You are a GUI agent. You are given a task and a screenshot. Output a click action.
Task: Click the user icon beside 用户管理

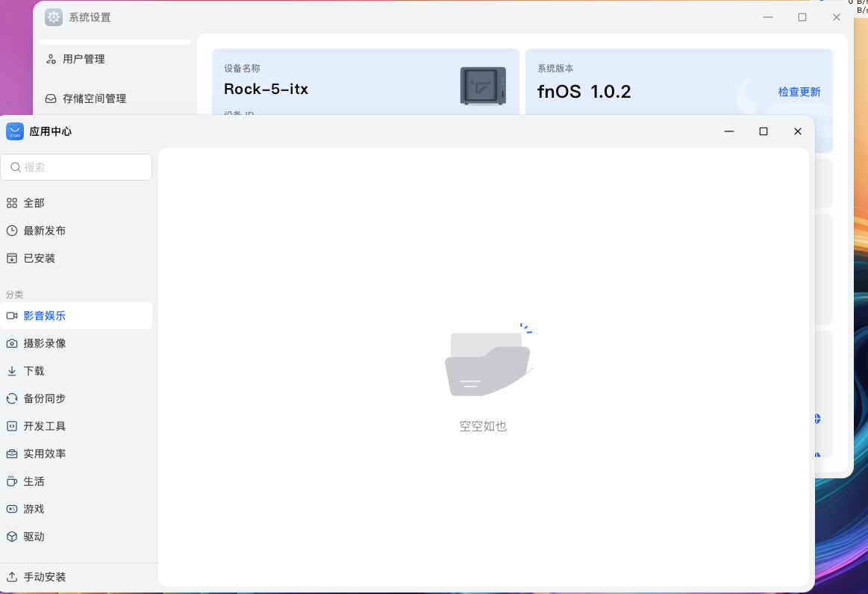(x=51, y=59)
